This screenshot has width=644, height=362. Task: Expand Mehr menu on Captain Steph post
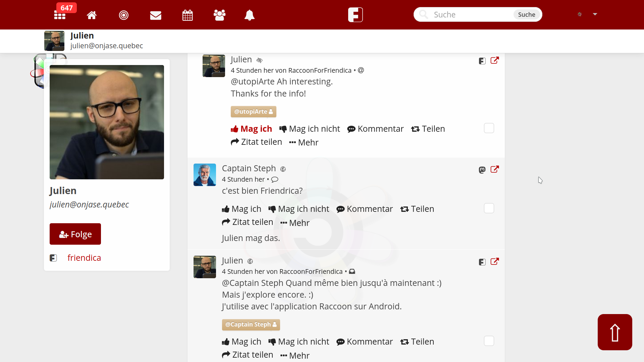295,223
